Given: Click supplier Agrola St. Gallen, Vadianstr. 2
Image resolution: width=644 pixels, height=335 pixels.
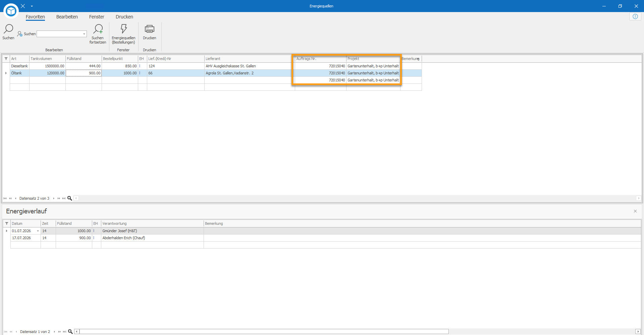Looking at the screenshot, I should (x=250, y=73).
